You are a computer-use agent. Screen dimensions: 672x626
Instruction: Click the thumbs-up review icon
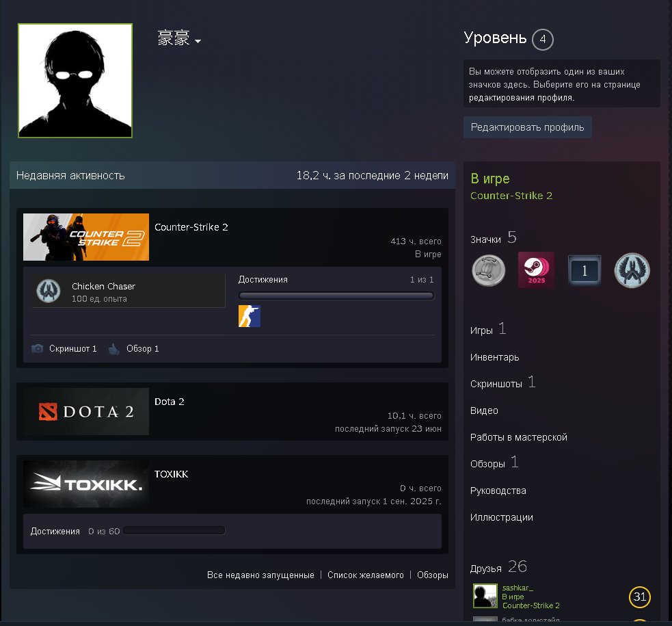[113, 349]
